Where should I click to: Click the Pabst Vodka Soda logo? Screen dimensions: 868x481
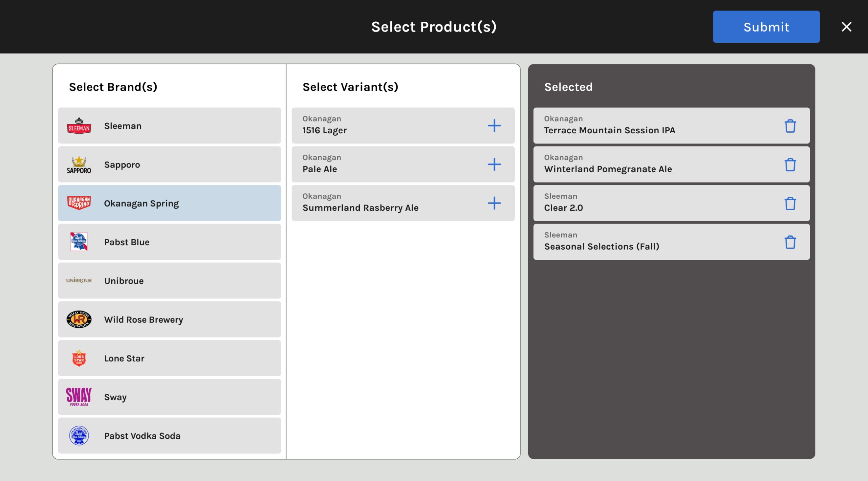tap(79, 436)
